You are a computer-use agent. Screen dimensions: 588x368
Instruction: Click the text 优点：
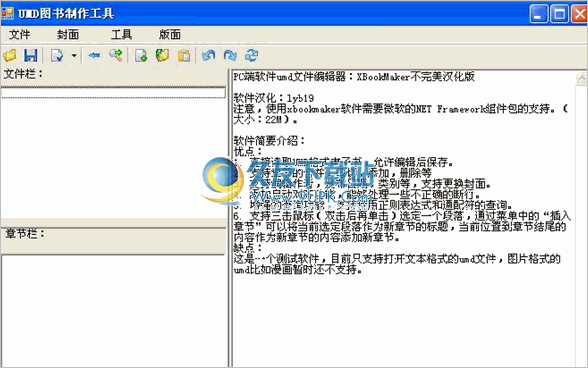248,152
